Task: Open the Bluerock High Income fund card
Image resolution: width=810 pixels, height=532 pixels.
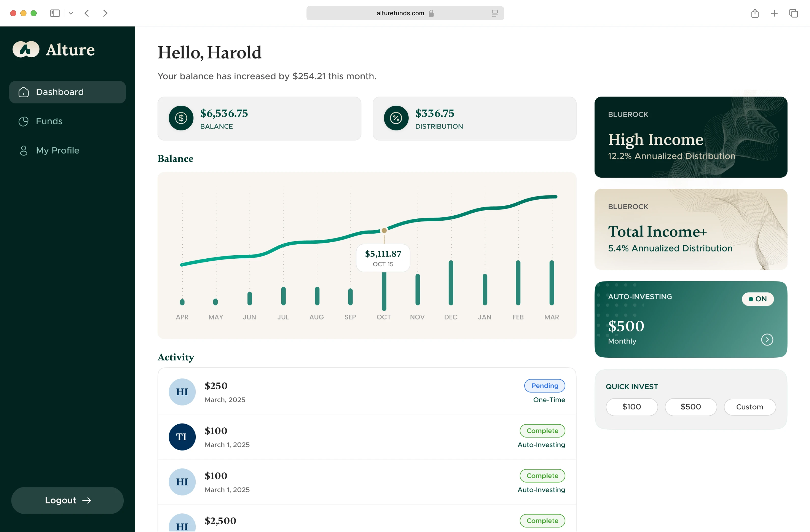Action: [691, 137]
